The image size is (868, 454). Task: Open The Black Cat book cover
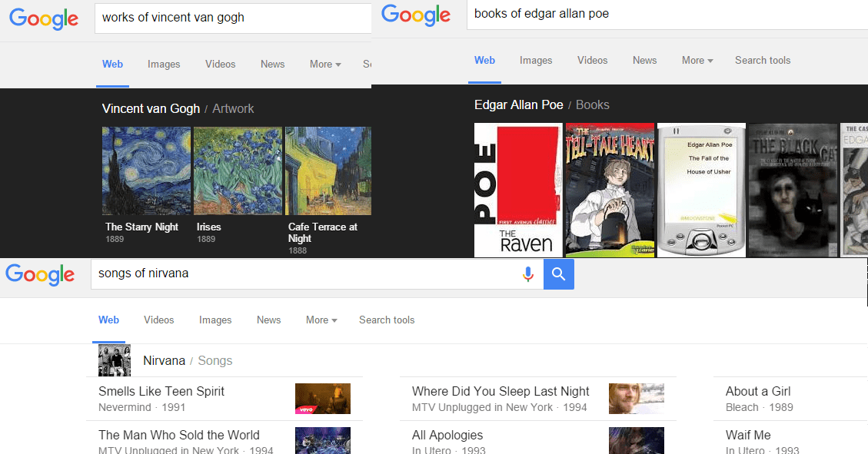pyautogui.click(x=793, y=191)
